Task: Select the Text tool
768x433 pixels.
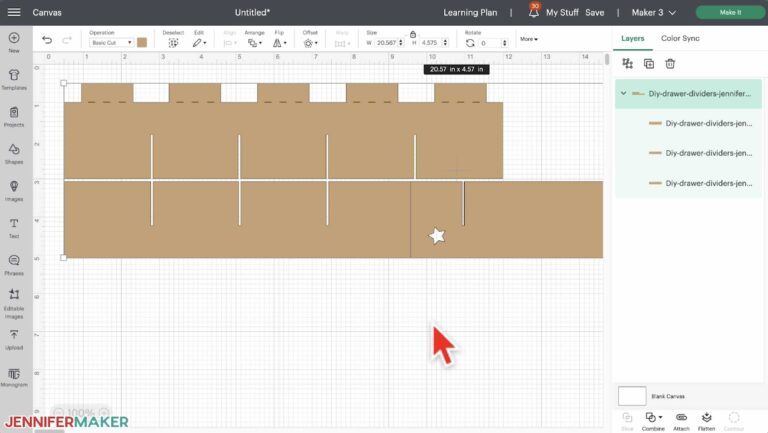Action: tap(14, 228)
